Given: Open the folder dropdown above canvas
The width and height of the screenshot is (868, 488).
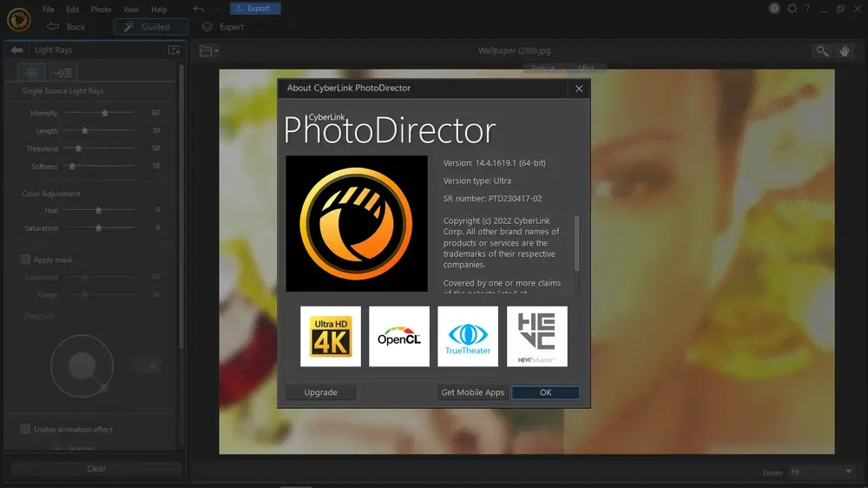Looking at the screenshot, I should 208,51.
